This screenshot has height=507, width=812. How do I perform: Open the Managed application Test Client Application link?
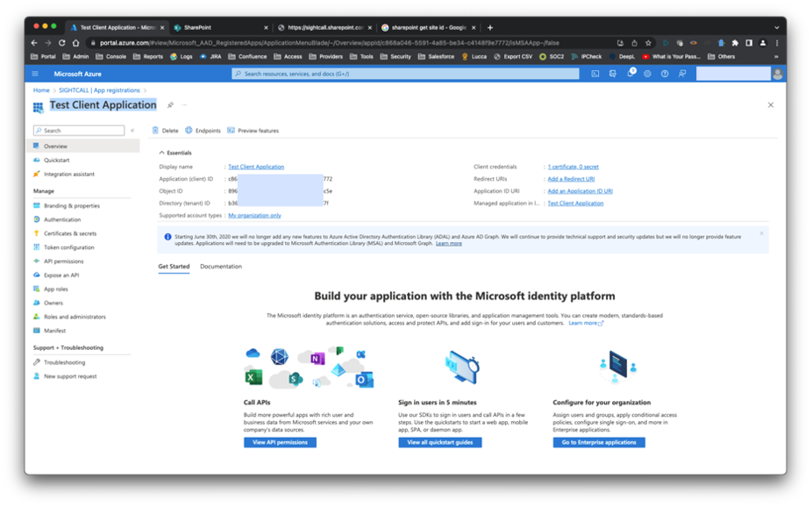(x=575, y=204)
